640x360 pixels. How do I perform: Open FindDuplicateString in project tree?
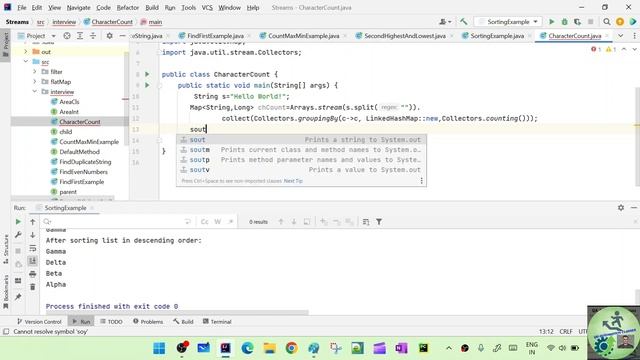[85, 162]
